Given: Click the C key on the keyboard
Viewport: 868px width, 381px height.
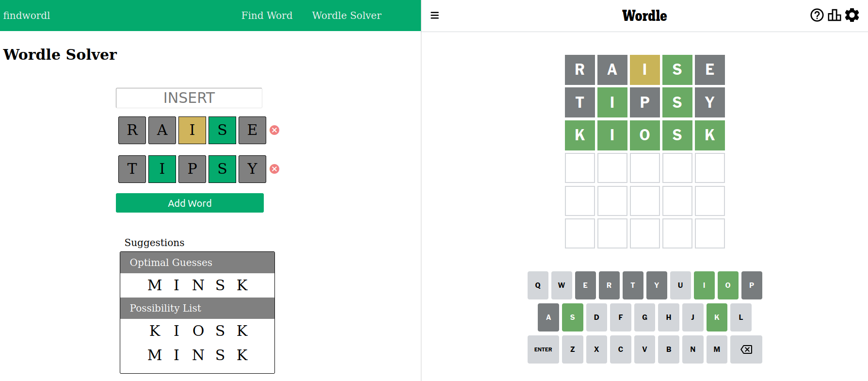Looking at the screenshot, I should tap(621, 349).
